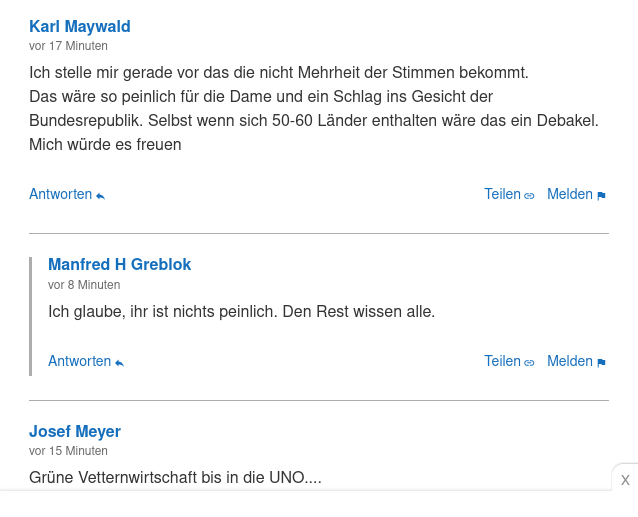The height and width of the screenshot is (517, 638).
Task: Click Melden text on Karl Maywald's comment
Action: (x=570, y=194)
